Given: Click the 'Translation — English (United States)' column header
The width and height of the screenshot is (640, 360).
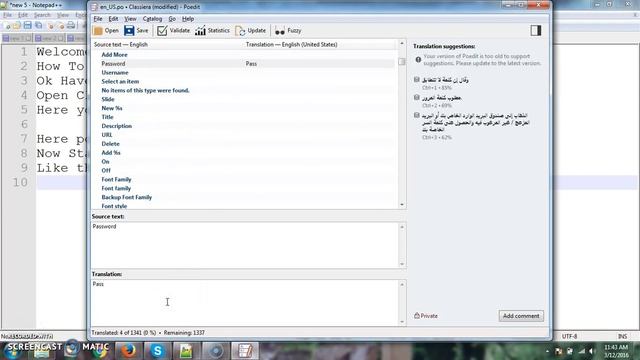Looking at the screenshot, I should pyautogui.click(x=320, y=44).
